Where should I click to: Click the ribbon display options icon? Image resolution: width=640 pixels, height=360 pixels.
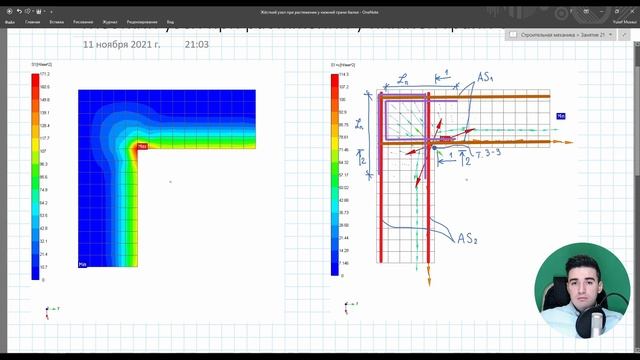[586, 11]
